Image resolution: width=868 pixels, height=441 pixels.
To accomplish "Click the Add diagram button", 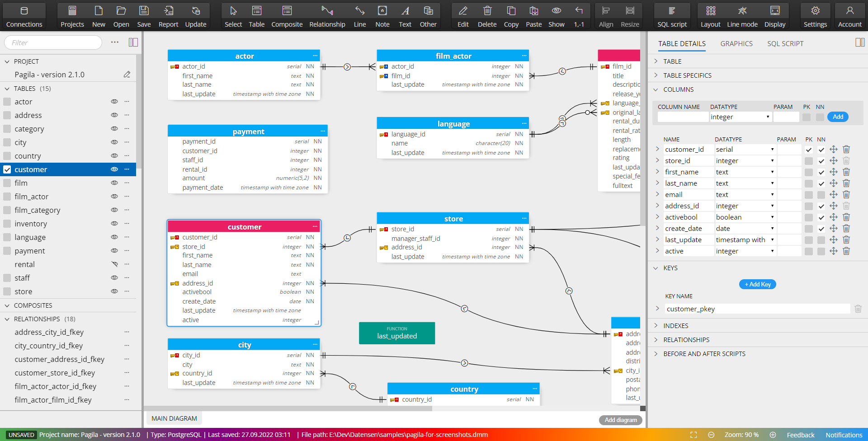I will pos(620,420).
